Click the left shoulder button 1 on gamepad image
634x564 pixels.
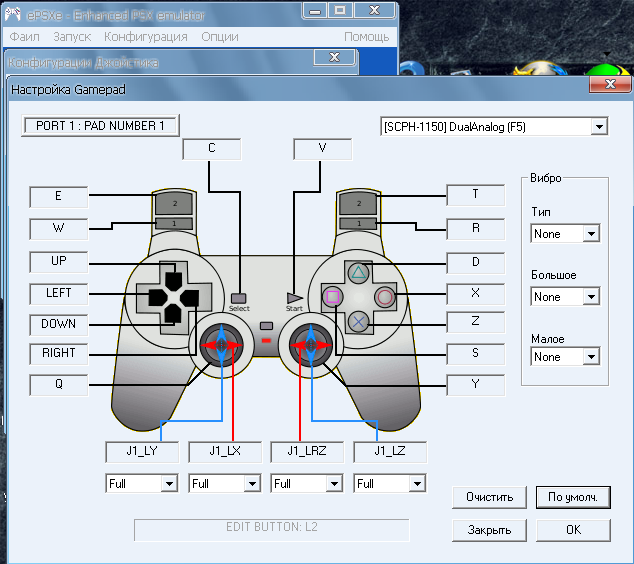point(174,223)
